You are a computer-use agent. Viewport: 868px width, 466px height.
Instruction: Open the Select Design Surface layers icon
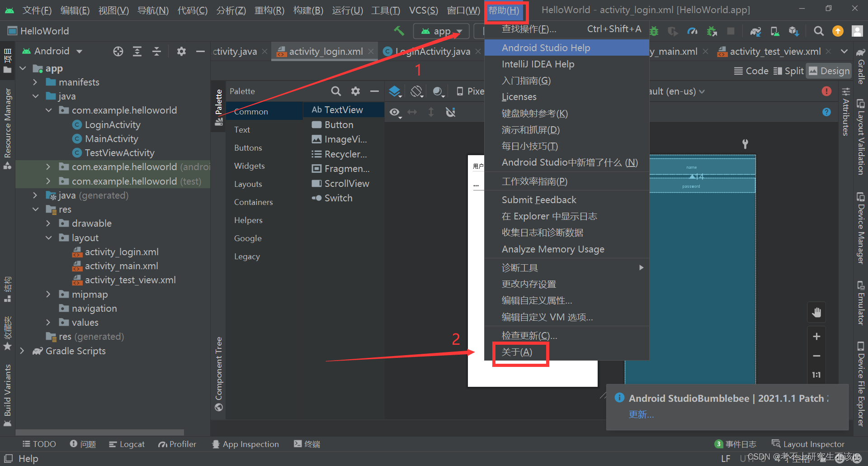pos(395,92)
